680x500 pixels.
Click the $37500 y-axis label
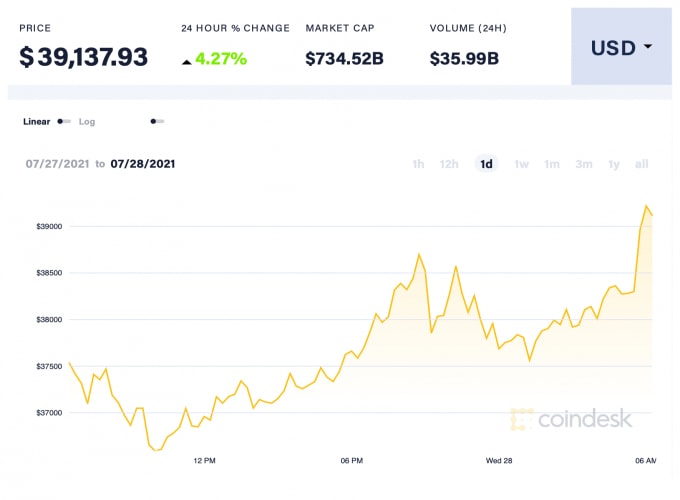point(49,366)
